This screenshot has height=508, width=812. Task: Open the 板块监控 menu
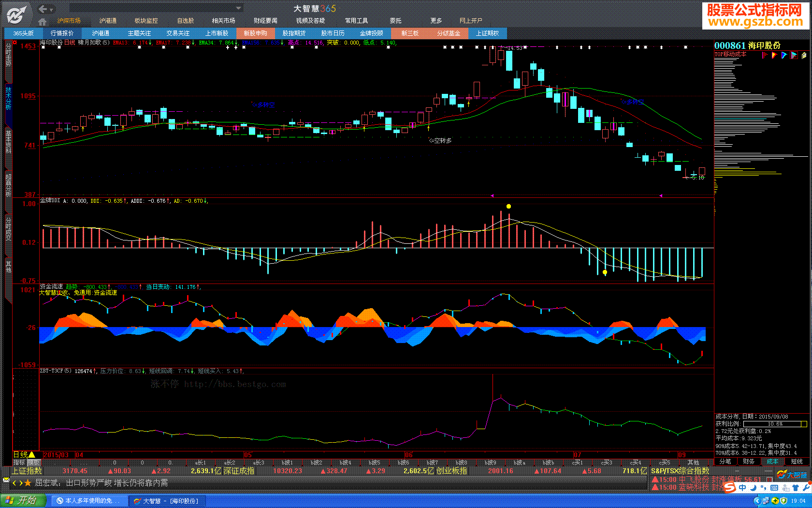click(146, 21)
